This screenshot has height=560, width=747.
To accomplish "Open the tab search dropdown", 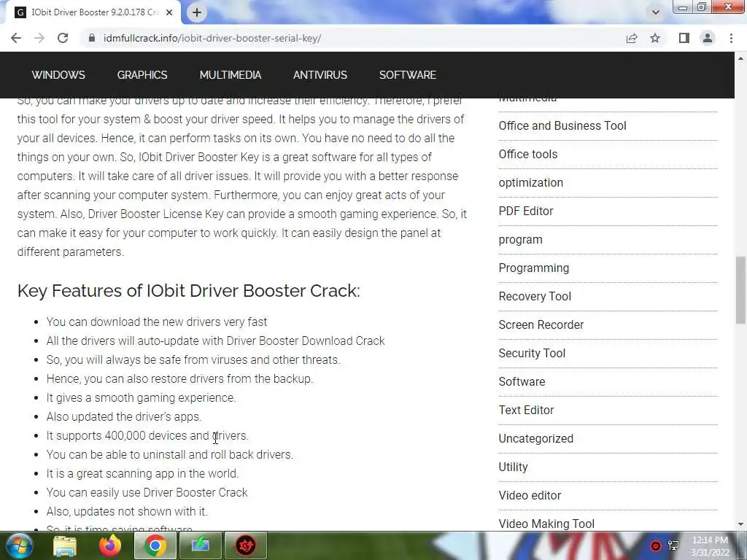I will 656,12.
